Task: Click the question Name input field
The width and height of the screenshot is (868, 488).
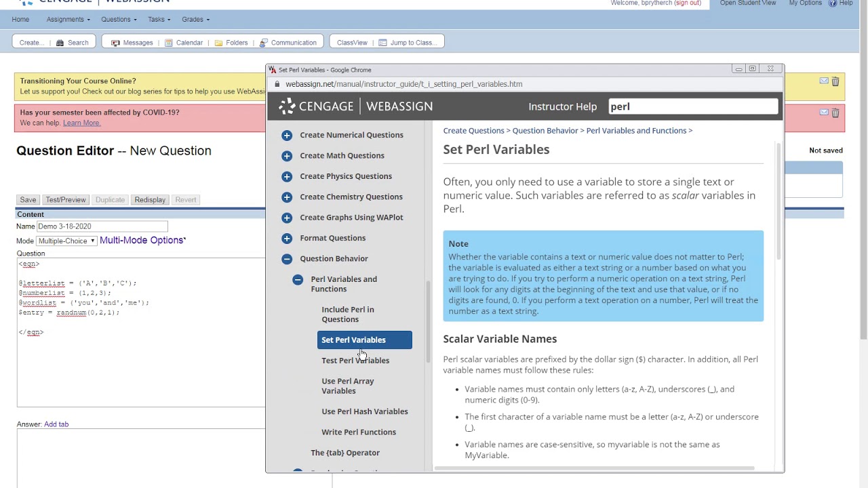Action: 102,226
